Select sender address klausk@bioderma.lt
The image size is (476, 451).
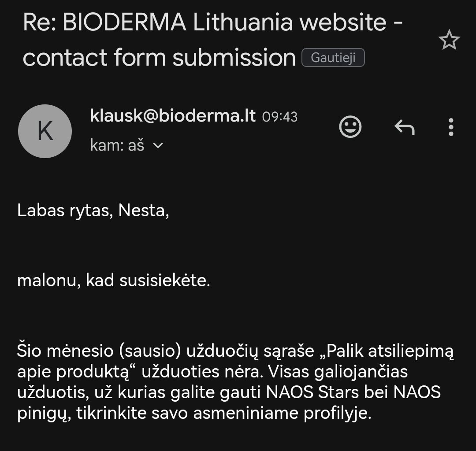pos(173,115)
